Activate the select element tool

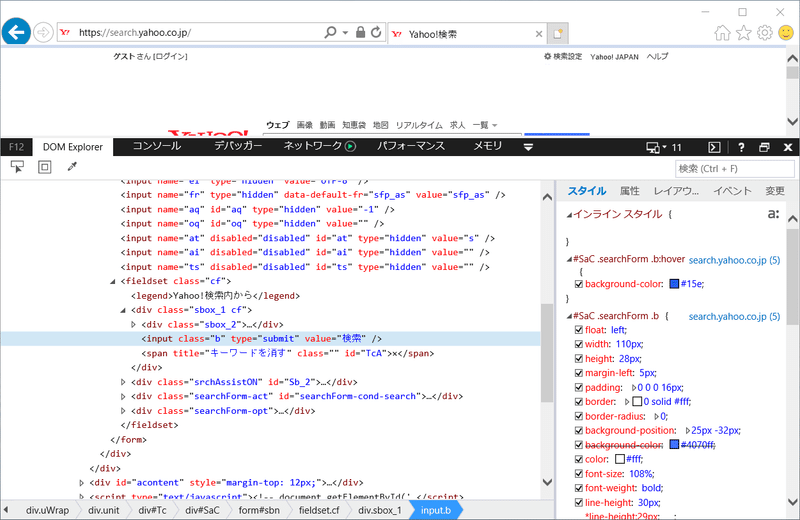pos(17,167)
